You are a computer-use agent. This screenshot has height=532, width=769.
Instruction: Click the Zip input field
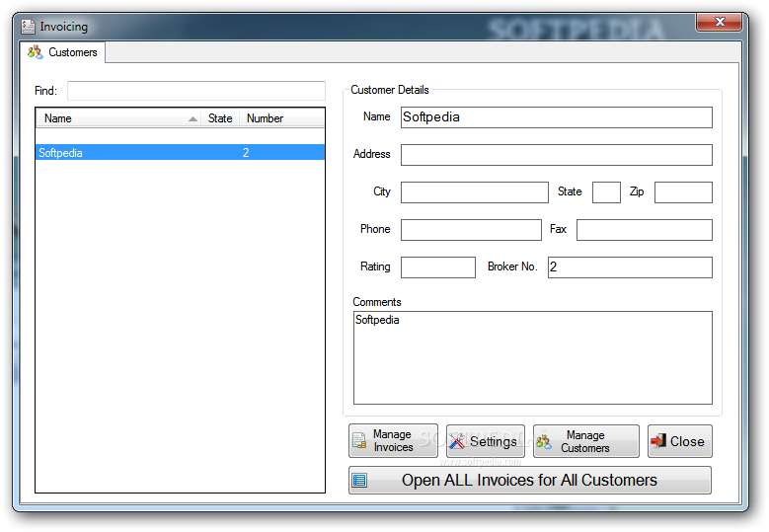pyautogui.click(x=684, y=192)
